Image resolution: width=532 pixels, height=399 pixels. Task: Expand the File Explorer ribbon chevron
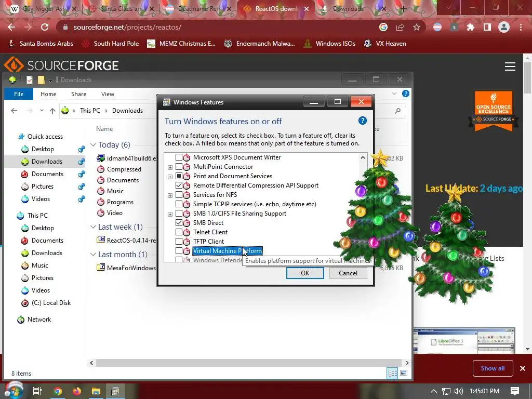394,94
